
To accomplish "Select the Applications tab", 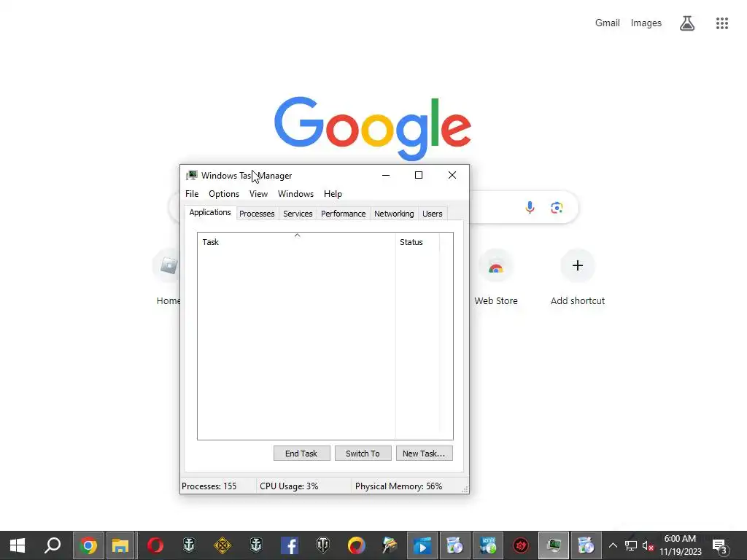I will pyautogui.click(x=210, y=212).
